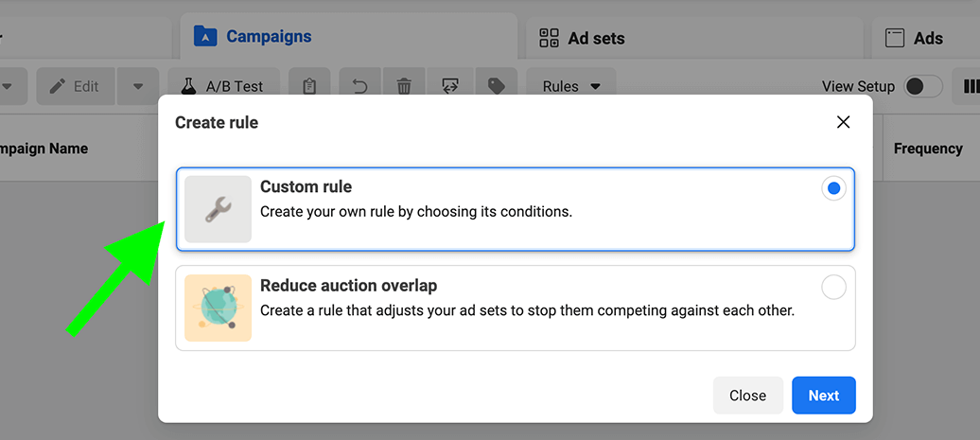Toggle the View Setup switch
This screenshot has width=980, height=440.
tap(922, 86)
